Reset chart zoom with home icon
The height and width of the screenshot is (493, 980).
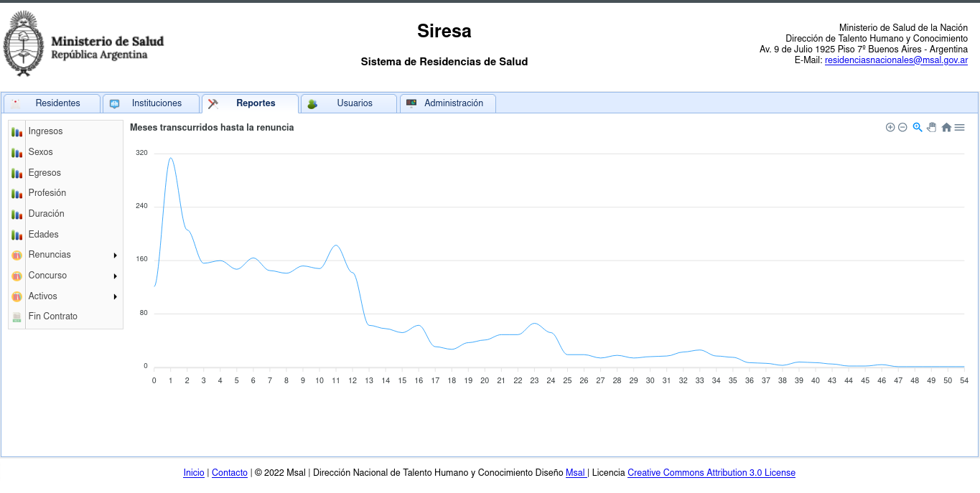click(x=946, y=128)
